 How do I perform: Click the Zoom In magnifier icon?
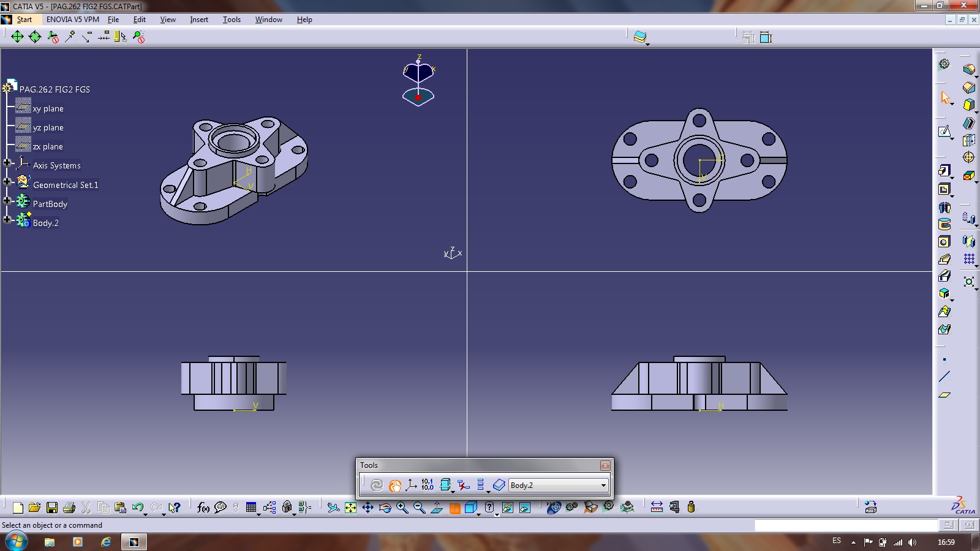pos(402,507)
